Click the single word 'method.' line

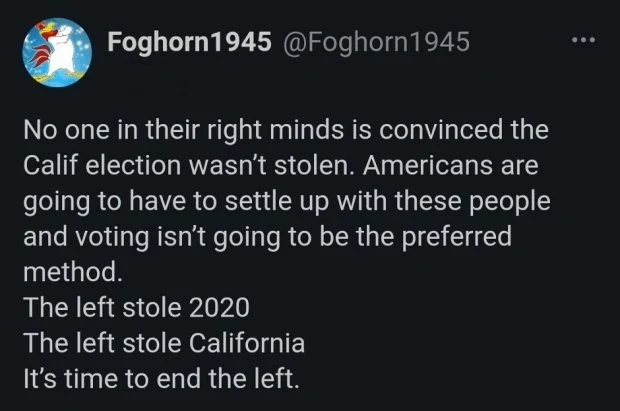point(73,272)
